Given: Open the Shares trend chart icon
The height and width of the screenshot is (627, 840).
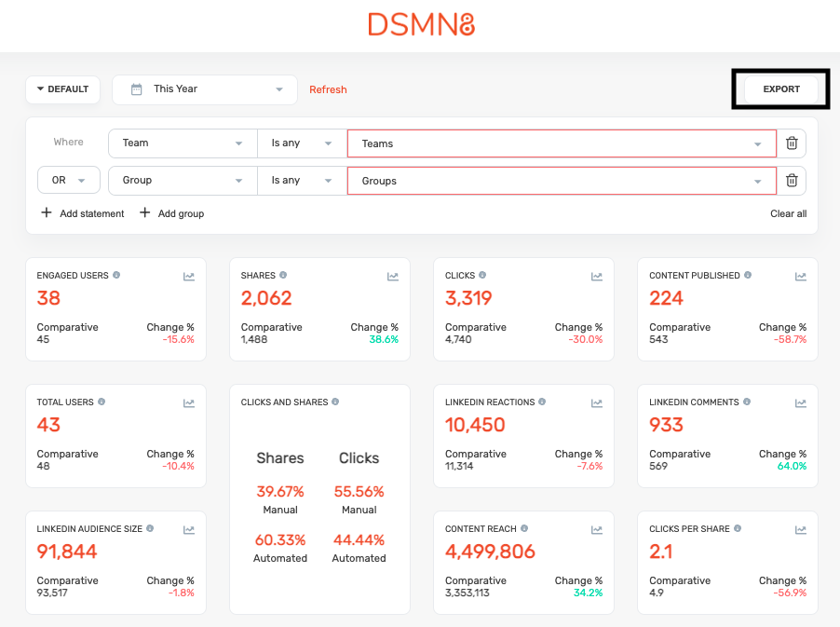Looking at the screenshot, I should pyautogui.click(x=393, y=276).
